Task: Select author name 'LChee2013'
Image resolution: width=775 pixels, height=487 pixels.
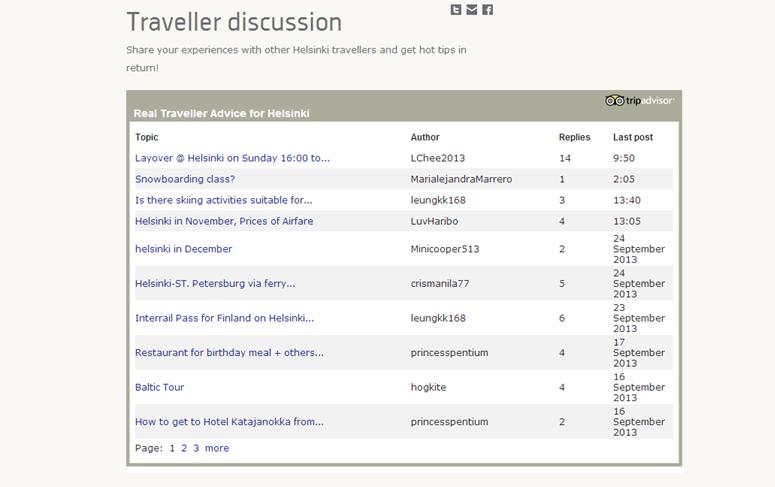Action: click(438, 158)
